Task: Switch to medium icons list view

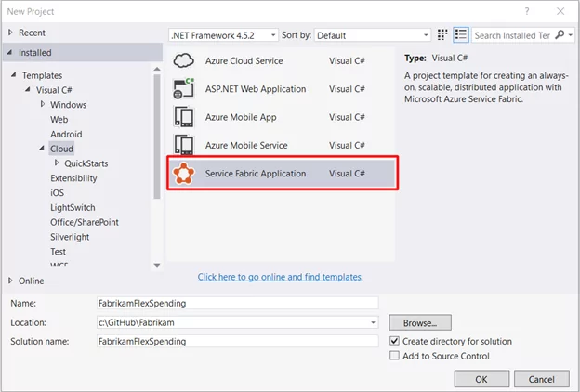Action: (x=461, y=35)
